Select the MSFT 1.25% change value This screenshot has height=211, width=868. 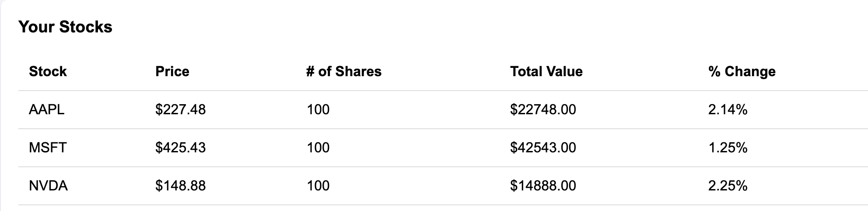pos(728,148)
